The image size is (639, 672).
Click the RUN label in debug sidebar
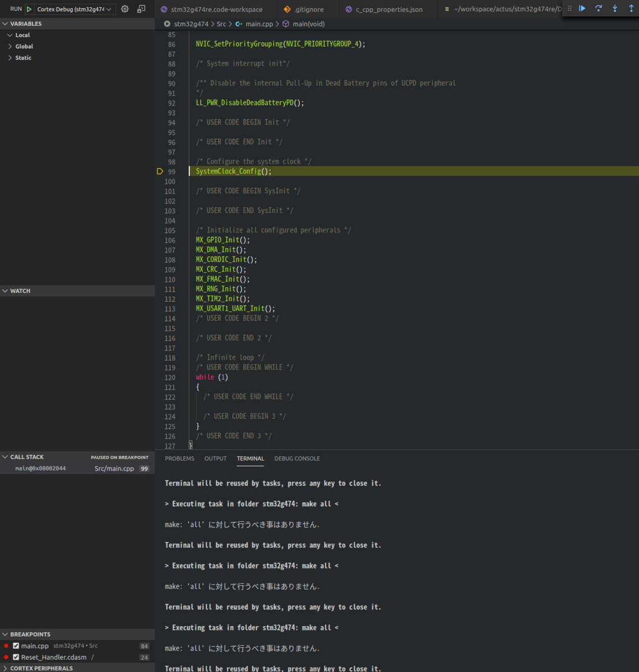[16, 9]
